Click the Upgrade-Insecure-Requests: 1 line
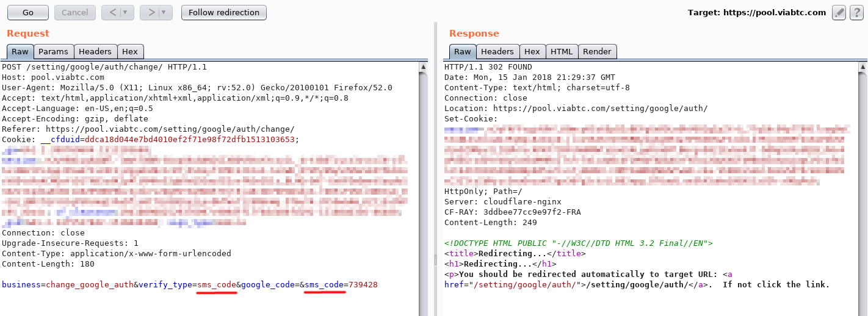This screenshot has height=316, width=868. pos(70,243)
